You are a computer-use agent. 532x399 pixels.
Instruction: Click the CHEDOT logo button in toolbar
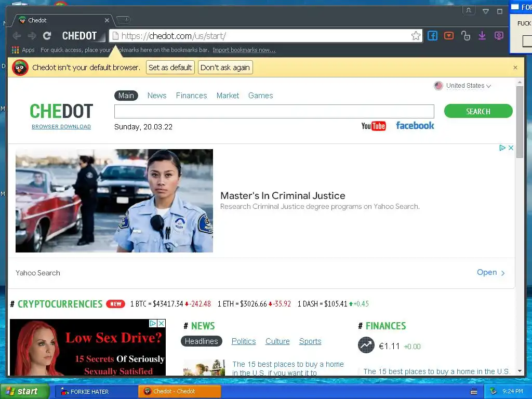[x=79, y=36]
